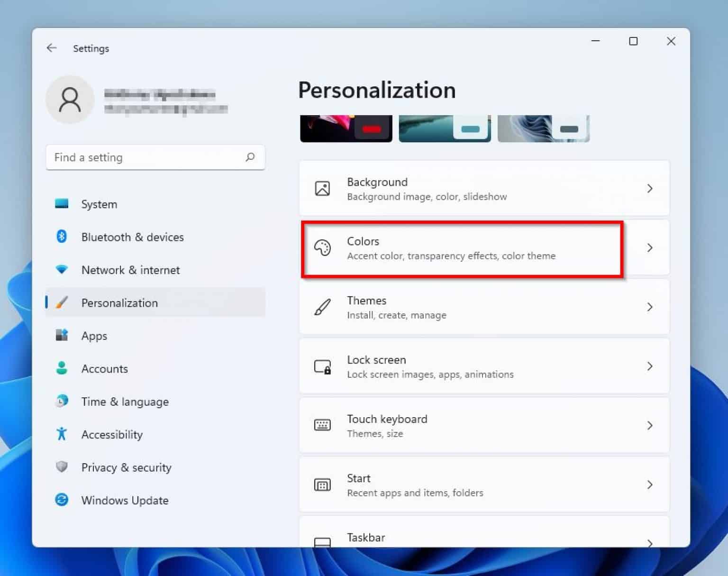Expand the Lock screen settings row
The image size is (728, 576).
[x=650, y=366]
